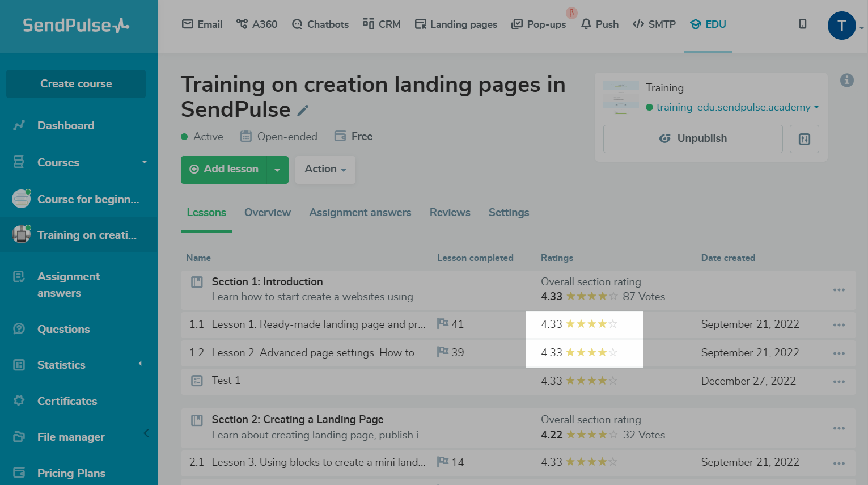Image resolution: width=868 pixels, height=485 pixels.
Task: Click the Test 1 quiz icon
Action: tap(197, 381)
